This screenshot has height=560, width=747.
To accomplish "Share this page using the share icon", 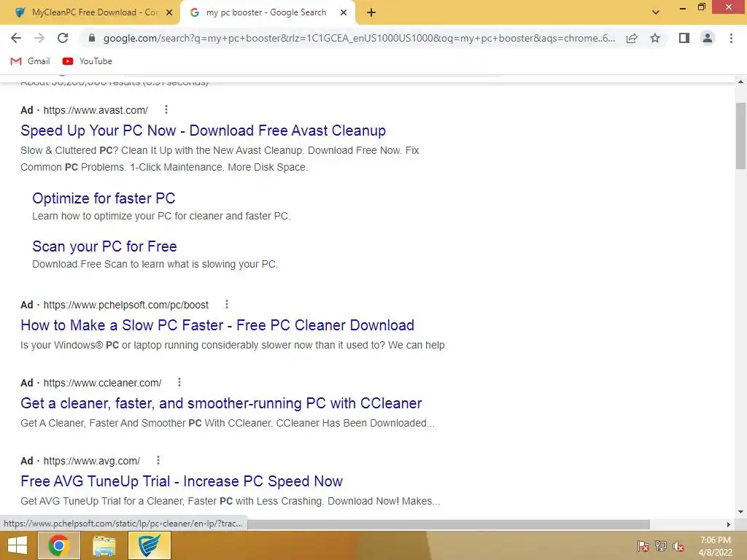I will [x=632, y=38].
